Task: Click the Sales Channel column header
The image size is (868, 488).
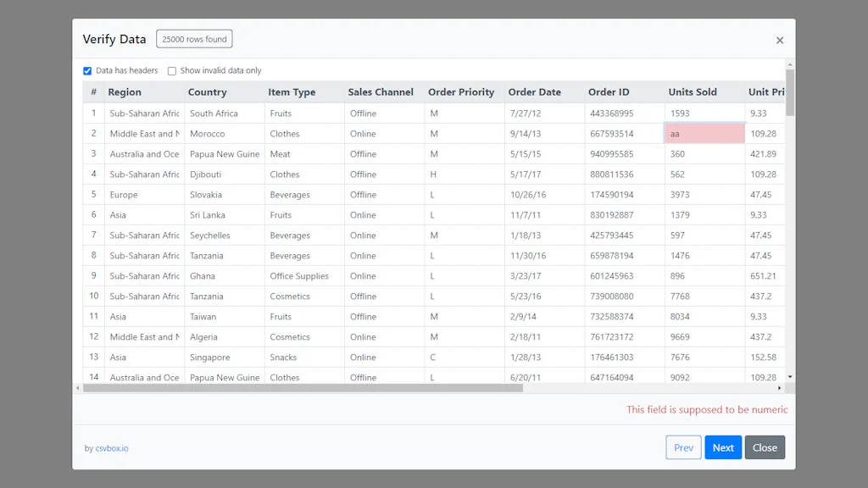Action: point(381,91)
